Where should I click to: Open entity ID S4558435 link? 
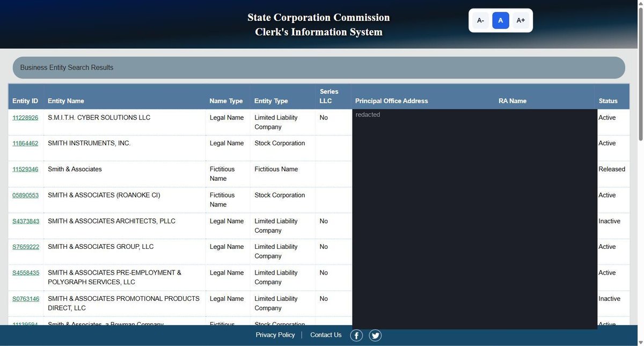pyautogui.click(x=26, y=273)
